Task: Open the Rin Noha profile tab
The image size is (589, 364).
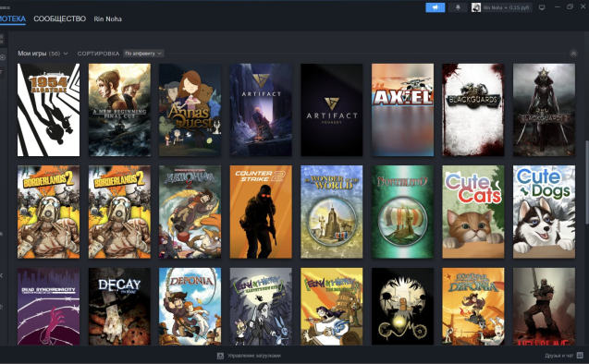Action: click(108, 18)
